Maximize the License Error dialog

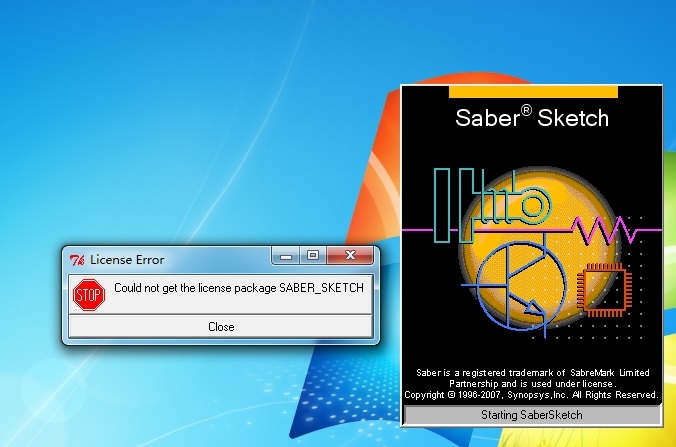[x=313, y=256]
